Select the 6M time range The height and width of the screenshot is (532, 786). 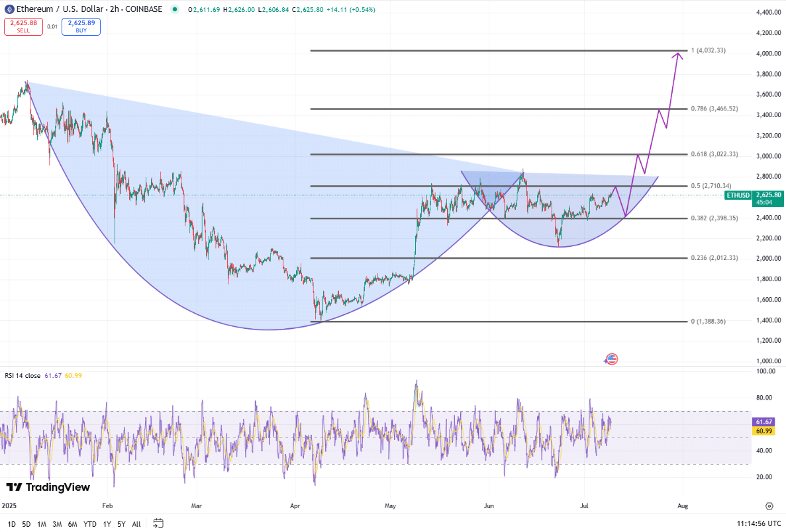[73, 524]
